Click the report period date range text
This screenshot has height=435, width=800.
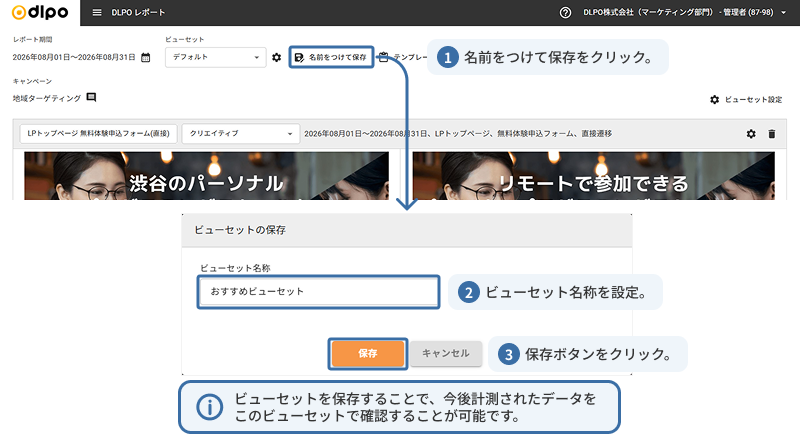coord(74,57)
